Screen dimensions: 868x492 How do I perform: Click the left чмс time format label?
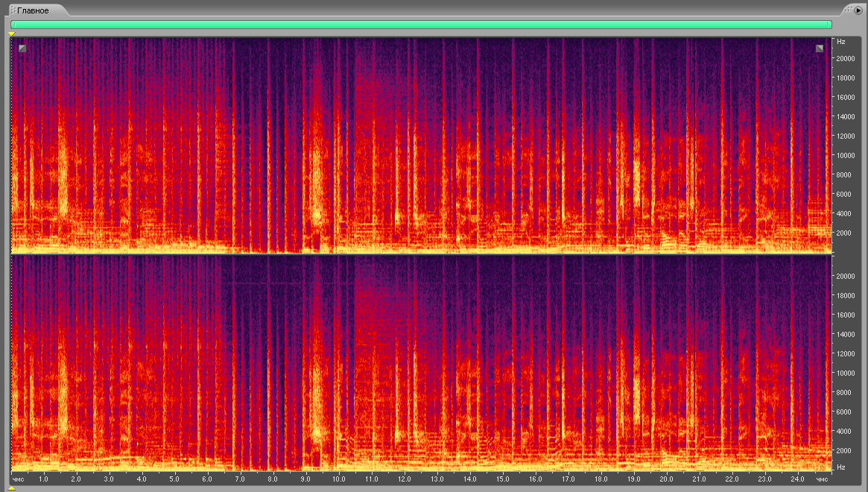click(x=19, y=479)
